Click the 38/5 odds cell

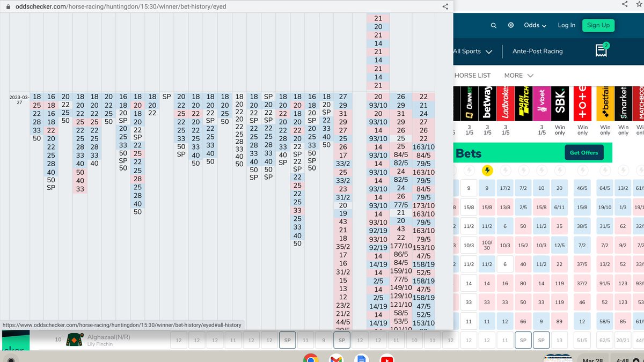582,226
